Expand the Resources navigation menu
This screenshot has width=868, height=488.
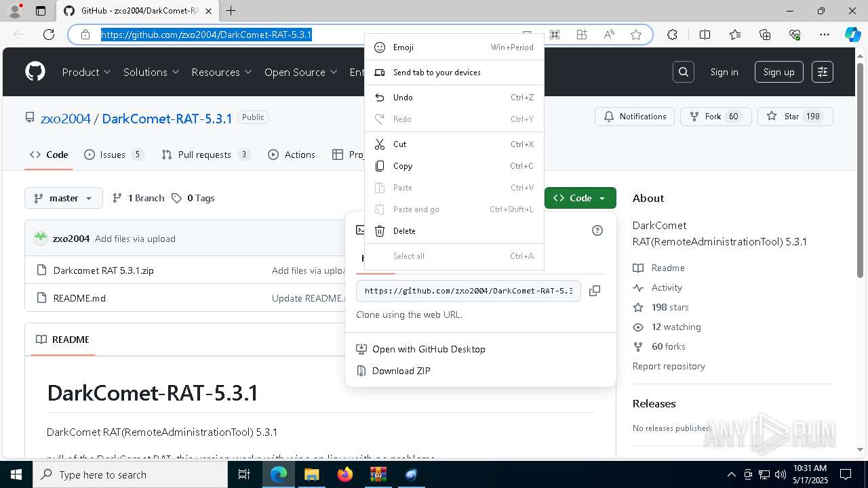pos(222,72)
